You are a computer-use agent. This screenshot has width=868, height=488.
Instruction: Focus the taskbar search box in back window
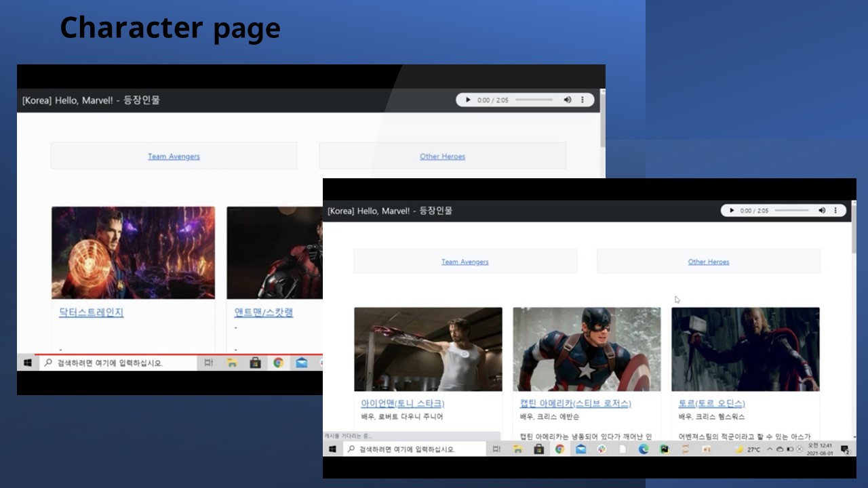click(x=117, y=363)
